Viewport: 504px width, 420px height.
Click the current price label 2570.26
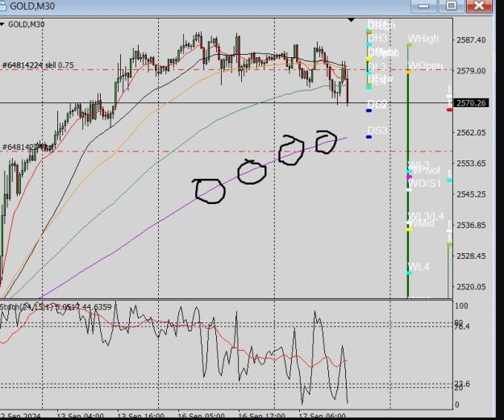(471, 103)
